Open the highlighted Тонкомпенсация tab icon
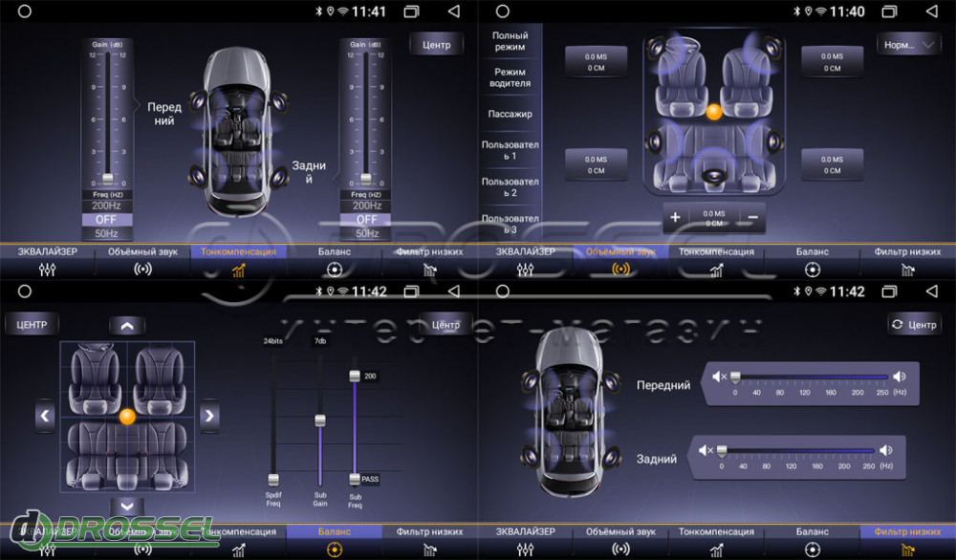 [238, 270]
